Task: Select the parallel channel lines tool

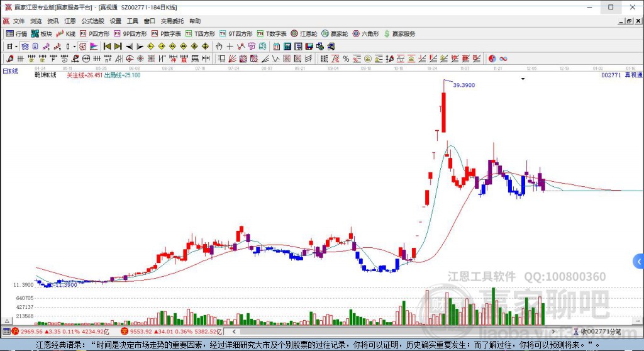Action: coord(309,58)
